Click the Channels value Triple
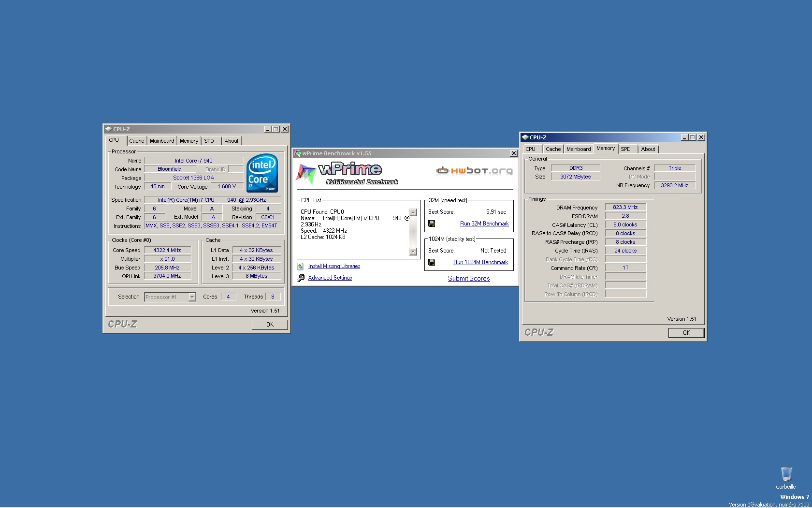This screenshot has height=508, width=812. 675,168
